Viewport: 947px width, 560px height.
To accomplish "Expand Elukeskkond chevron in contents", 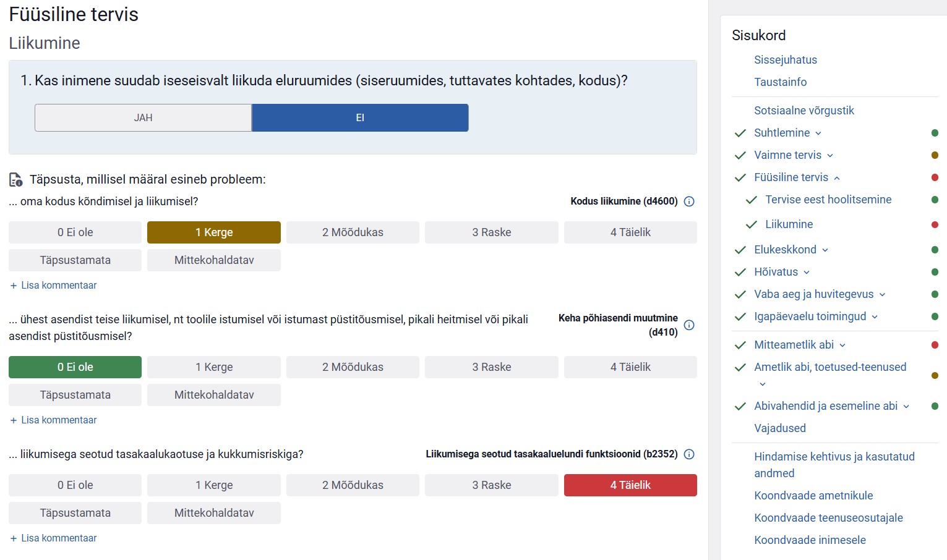I will click(825, 250).
